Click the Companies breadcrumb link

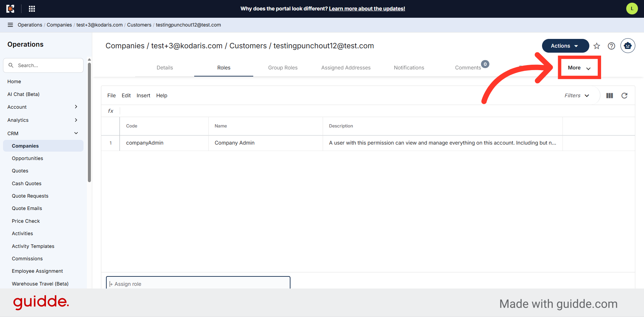tap(59, 25)
